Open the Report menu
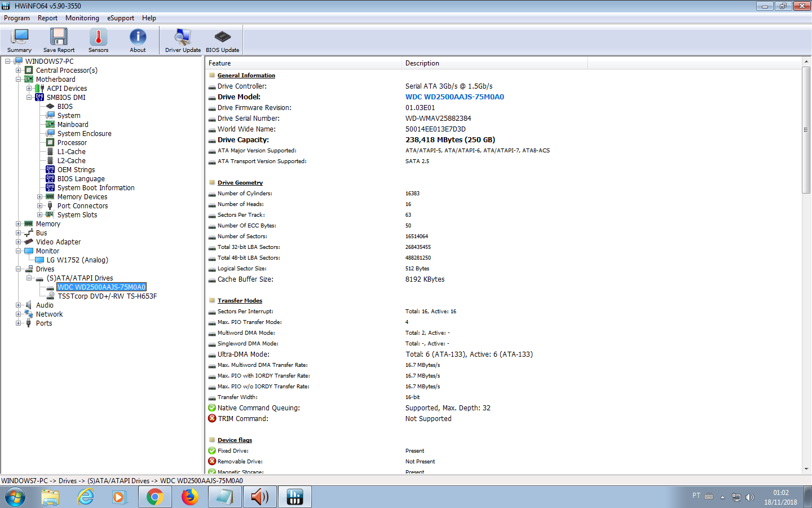 coord(47,18)
